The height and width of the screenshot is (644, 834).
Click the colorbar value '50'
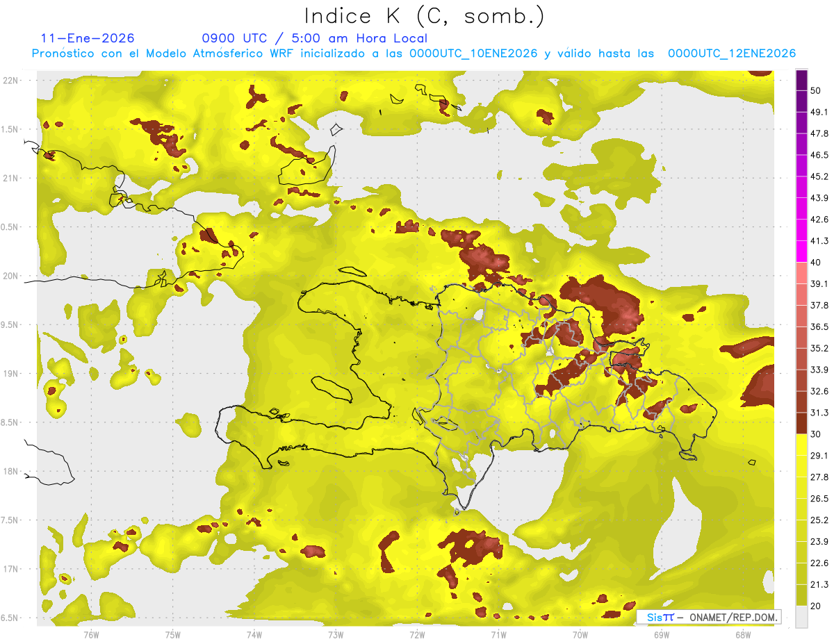click(815, 90)
